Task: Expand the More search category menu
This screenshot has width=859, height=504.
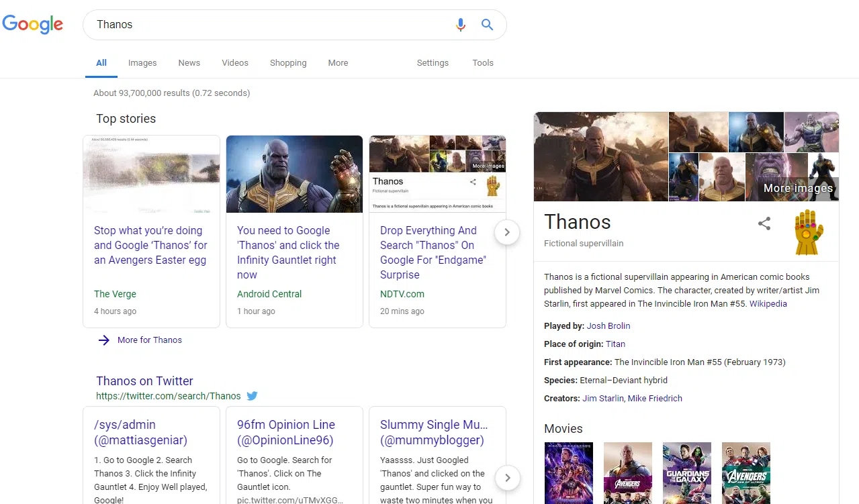Action: tap(338, 63)
